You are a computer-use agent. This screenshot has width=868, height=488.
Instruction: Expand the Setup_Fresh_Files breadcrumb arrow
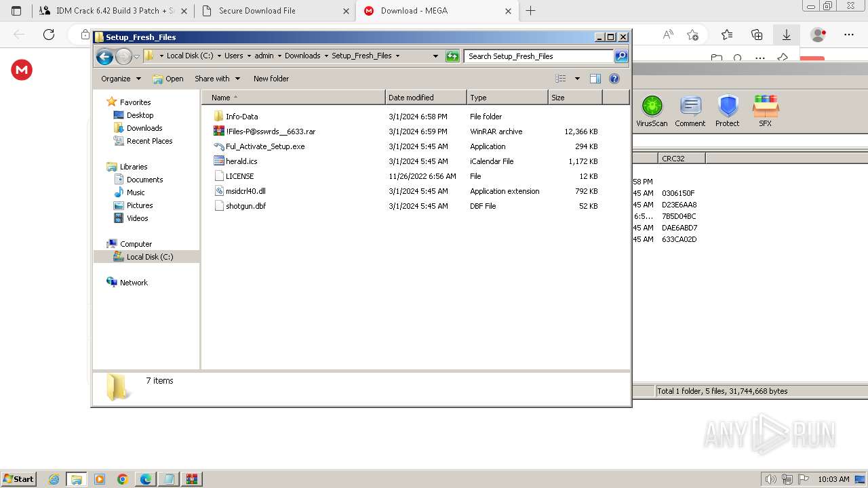click(x=397, y=56)
